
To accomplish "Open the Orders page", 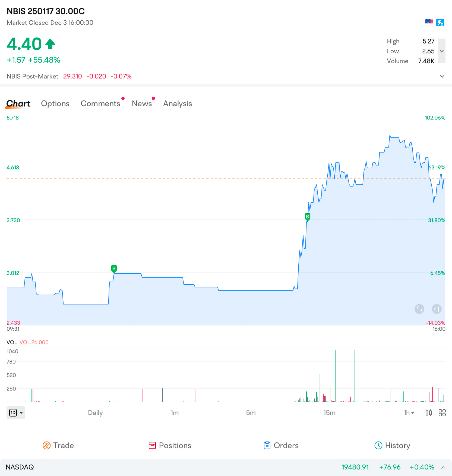I will [281, 446].
